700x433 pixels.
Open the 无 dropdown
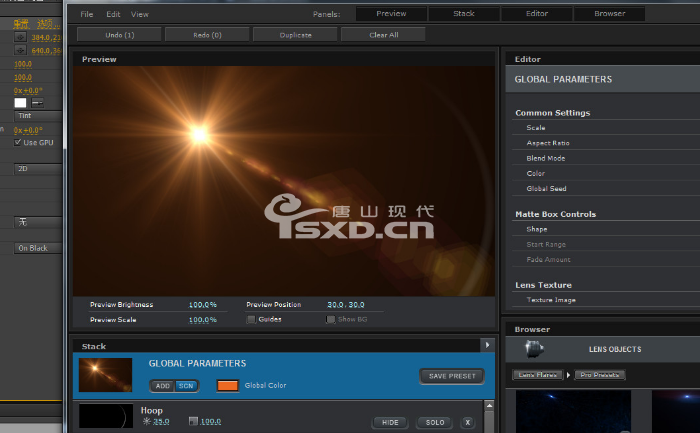[x=38, y=222]
